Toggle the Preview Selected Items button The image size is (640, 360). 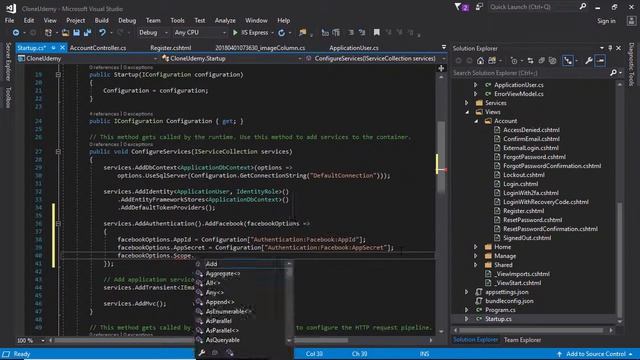[x=600, y=61]
